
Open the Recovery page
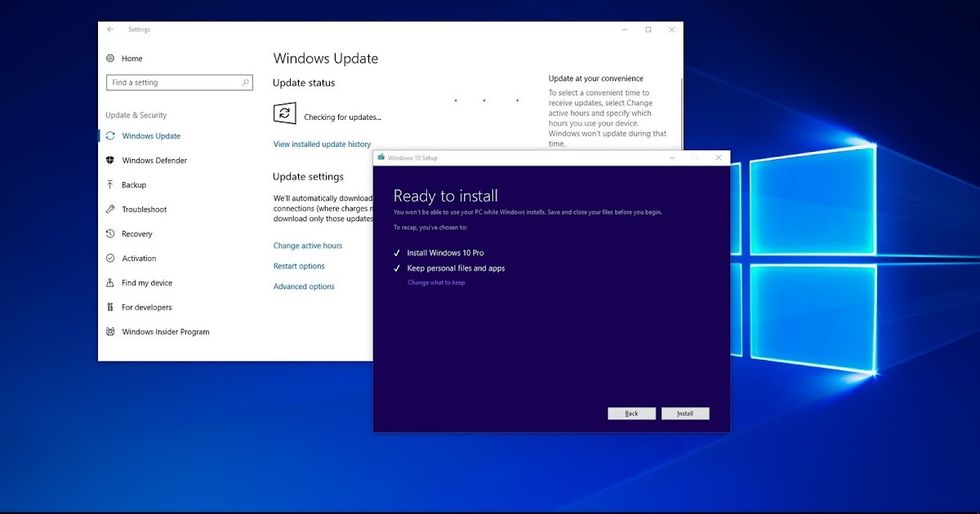pos(137,234)
